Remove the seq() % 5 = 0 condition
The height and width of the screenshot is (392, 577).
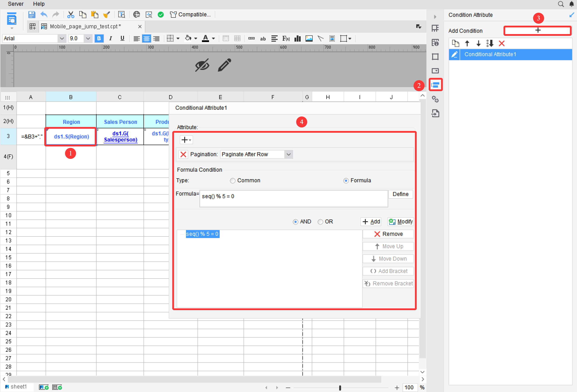388,234
